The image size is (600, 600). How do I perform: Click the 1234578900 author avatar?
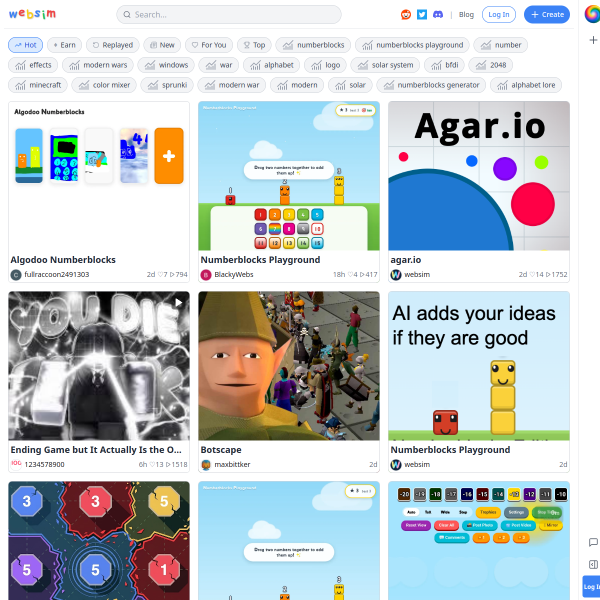(16, 465)
